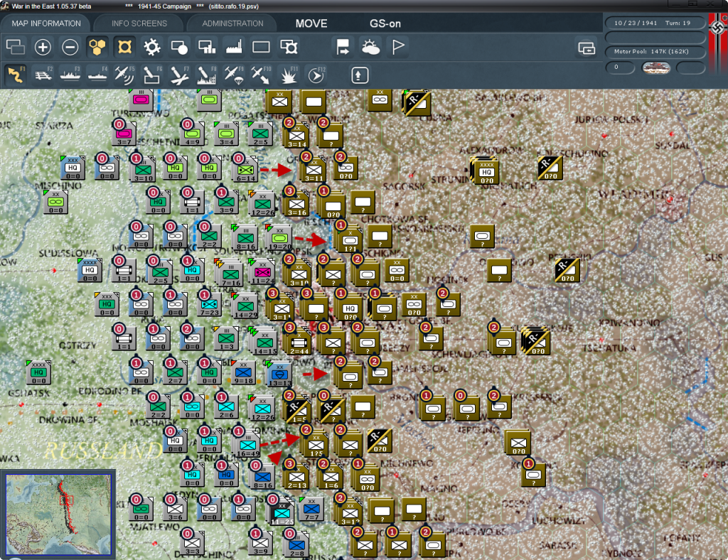
Task: Click the rectangle-with-bar-chart toolbar icon
Action: 207,47
